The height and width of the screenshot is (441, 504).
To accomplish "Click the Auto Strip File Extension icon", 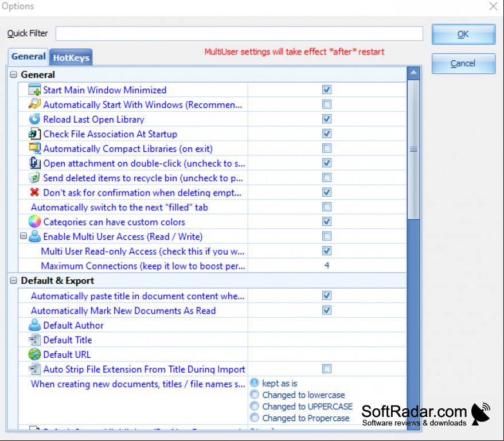I will coord(34,369).
